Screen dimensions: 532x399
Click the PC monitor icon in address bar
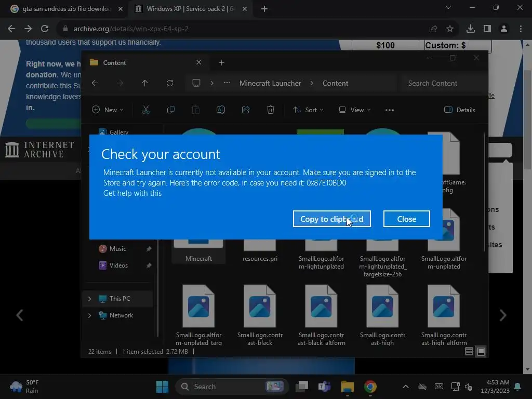pyautogui.click(x=196, y=83)
